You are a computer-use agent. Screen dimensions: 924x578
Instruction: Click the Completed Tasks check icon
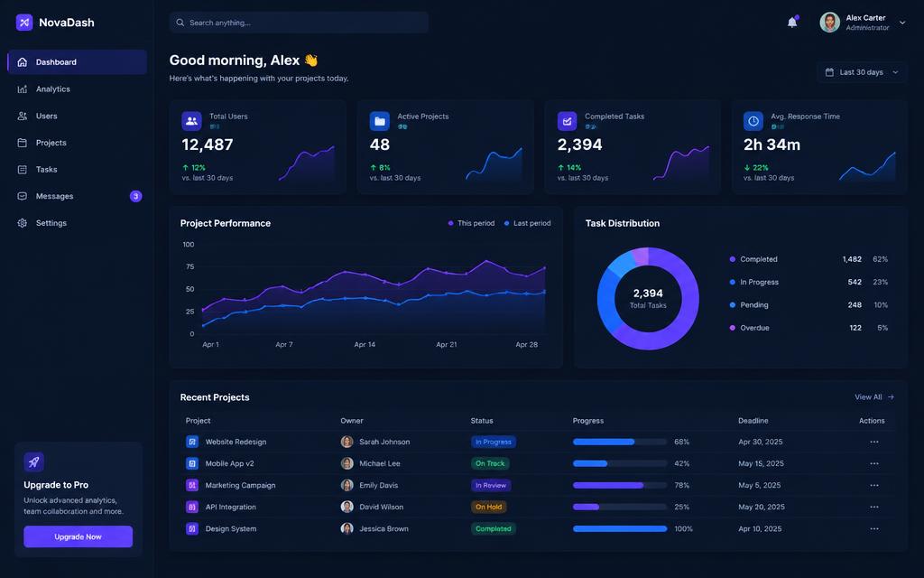point(567,121)
